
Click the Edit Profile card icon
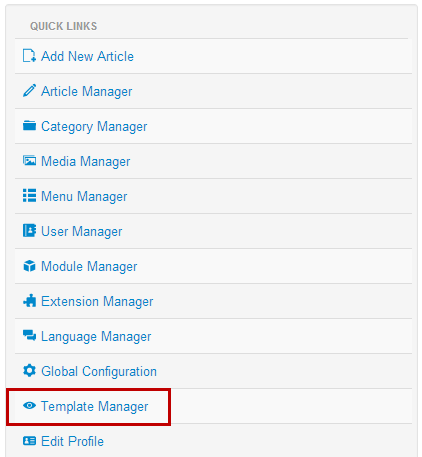coord(29,441)
